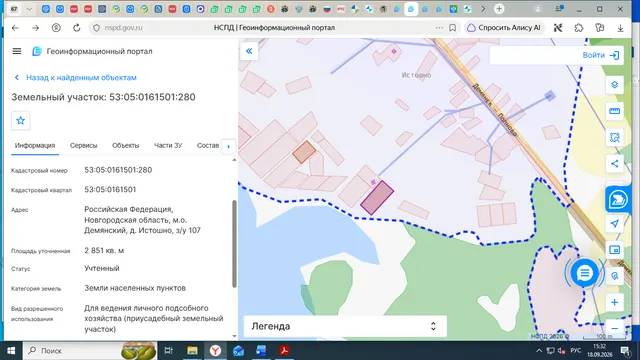The height and width of the screenshot is (360, 640).
Task: Reload the page in the browser
Action: pos(76,28)
